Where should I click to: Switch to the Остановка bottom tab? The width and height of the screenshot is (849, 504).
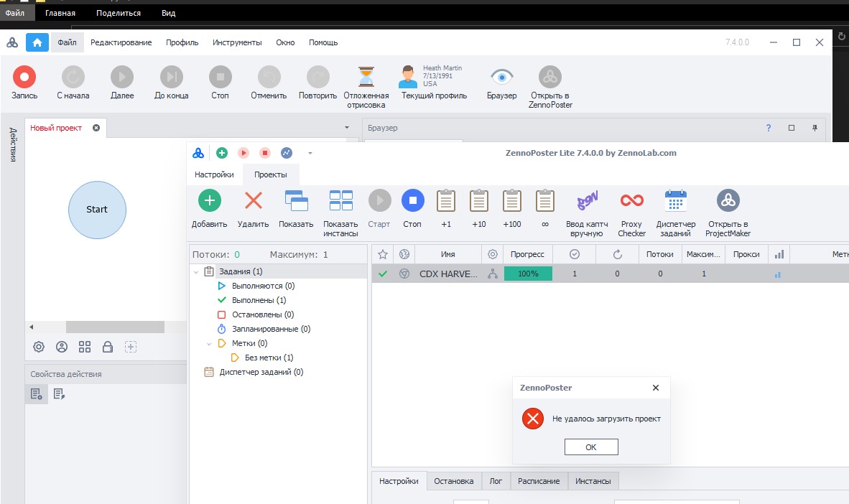tap(454, 481)
